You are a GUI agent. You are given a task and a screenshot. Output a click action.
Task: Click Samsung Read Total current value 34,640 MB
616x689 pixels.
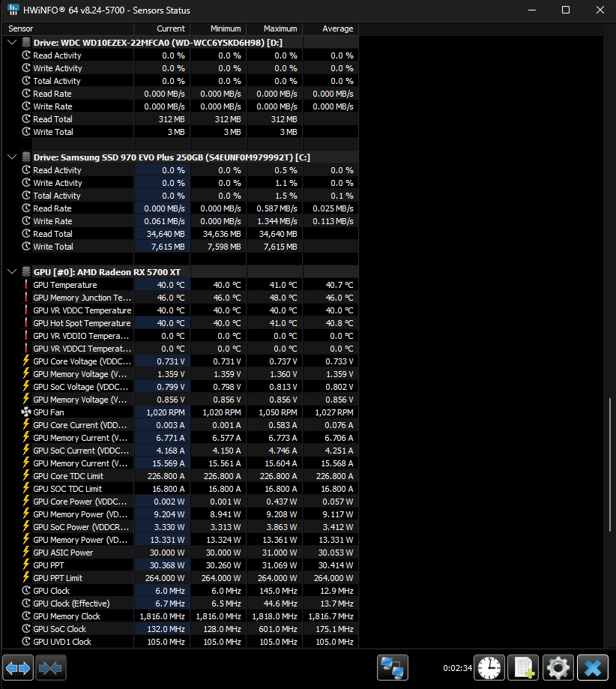coord(166,234)
